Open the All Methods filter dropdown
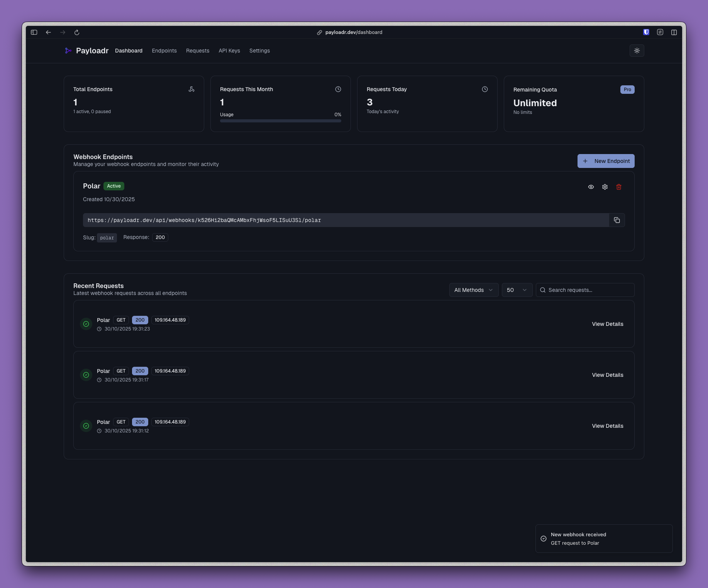Viewport: 708px width, 588px height. (x=473, y=290)
